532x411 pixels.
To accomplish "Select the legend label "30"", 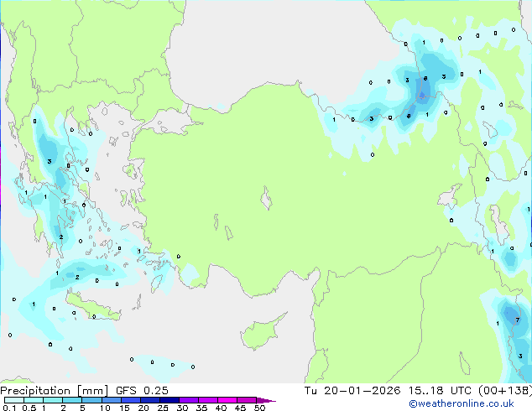I will click(182, 408).
